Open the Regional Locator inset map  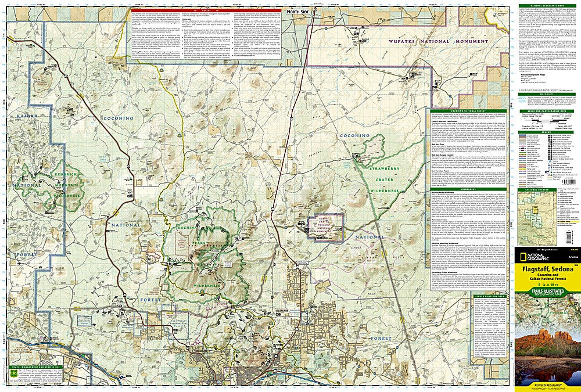[x=537, y=218]
